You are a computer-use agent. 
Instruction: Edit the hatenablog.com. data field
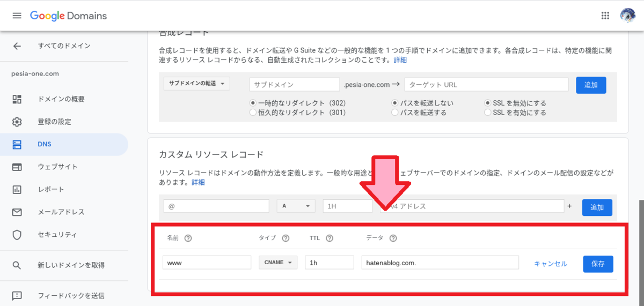coord(440,263)
